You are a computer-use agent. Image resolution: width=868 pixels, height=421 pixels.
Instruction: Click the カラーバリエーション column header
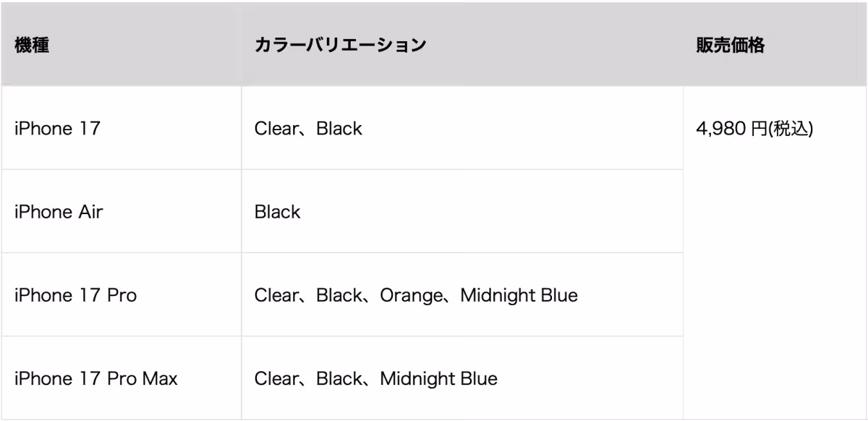340,45
